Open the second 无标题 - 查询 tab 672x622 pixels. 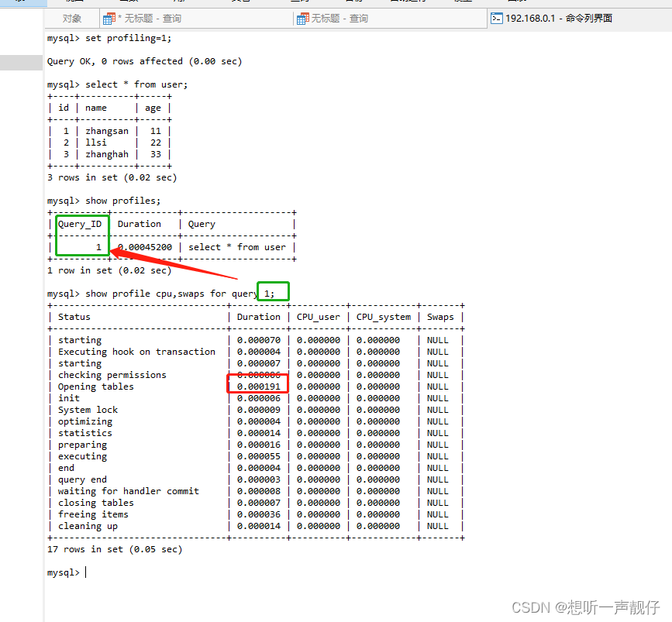(339, 19)
